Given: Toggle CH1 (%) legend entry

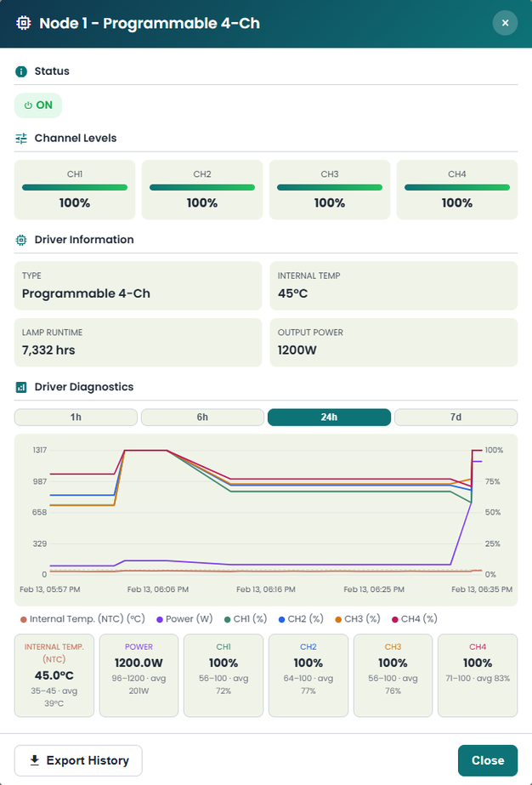Looking at the screenshot, I should 246,619.
